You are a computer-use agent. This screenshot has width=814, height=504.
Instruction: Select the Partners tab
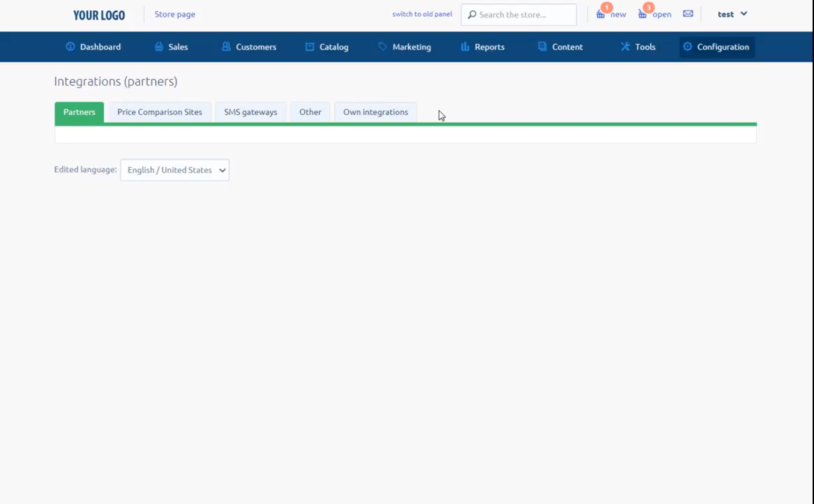(79, 113)
